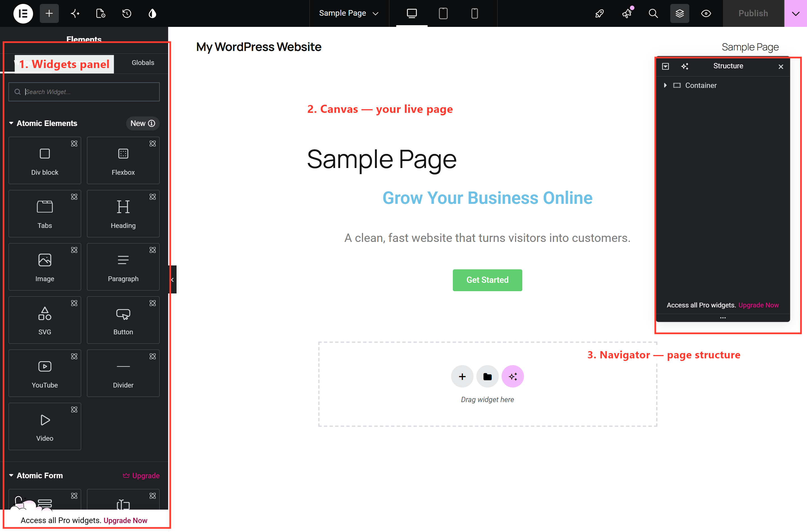Click the Publish button
The width and height of the screenshot is (807, 532).
[x=753, y=13]
